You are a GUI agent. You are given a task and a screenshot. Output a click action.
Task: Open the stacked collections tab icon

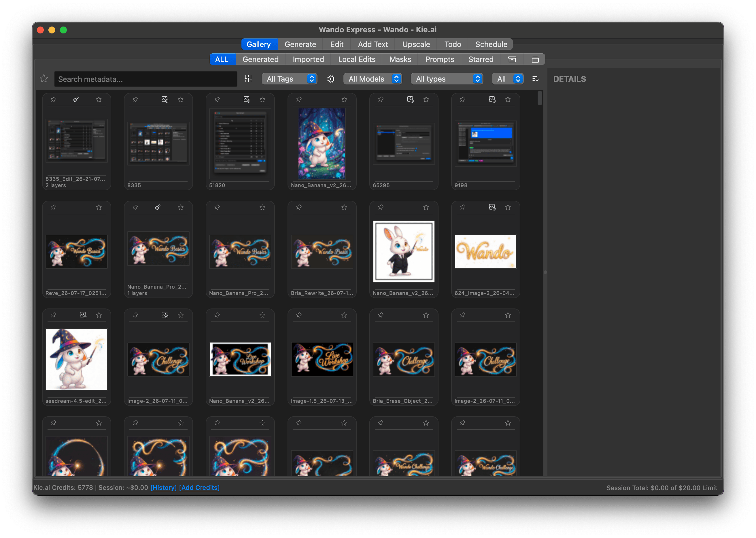click(535, 59)
